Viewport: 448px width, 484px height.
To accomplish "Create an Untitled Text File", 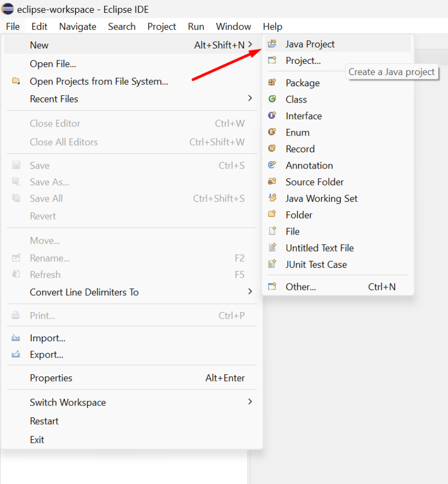I will [x=337, y=248].
